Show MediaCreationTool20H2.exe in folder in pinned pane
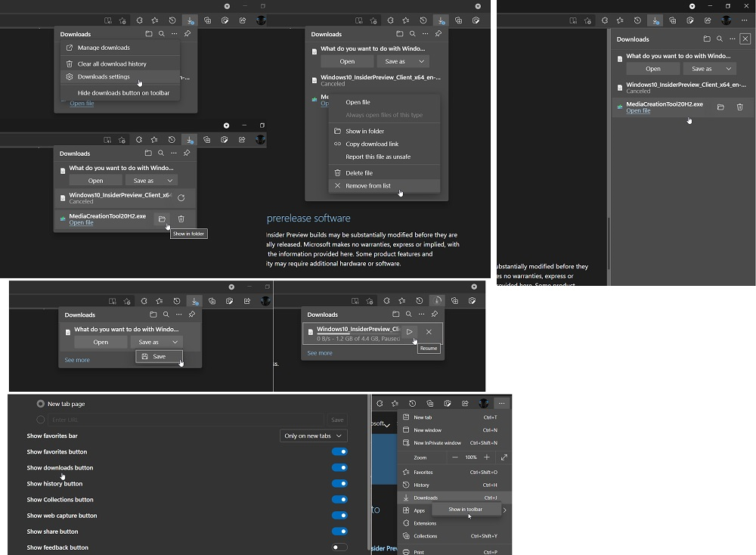The image size is (756, 555). tap(720, 107)
